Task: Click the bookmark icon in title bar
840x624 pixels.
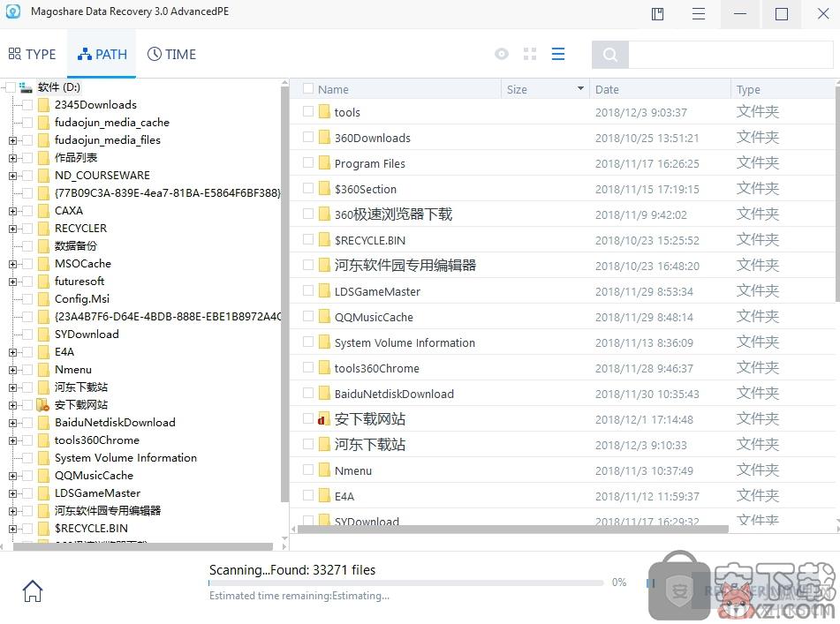Action: pyautogui.click(x=657, y=14)
